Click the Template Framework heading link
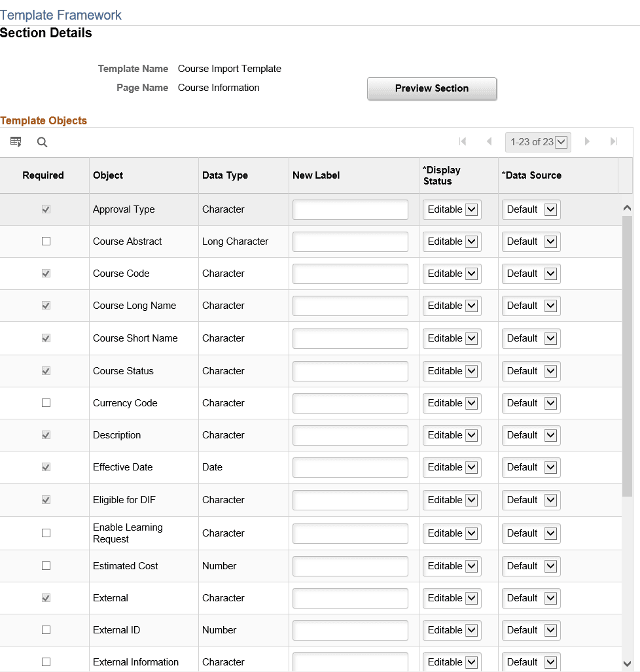The image size is (640, 672). [x=61, y=14]
